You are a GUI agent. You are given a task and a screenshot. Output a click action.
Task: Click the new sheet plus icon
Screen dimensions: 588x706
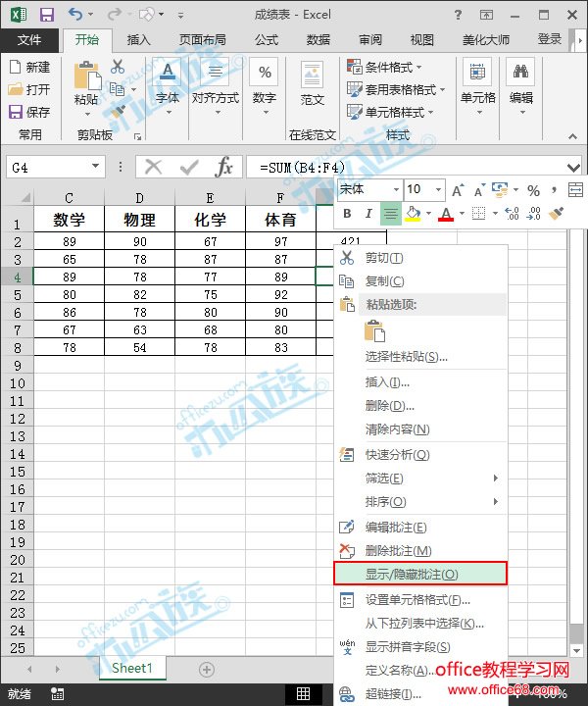[207, 670]
